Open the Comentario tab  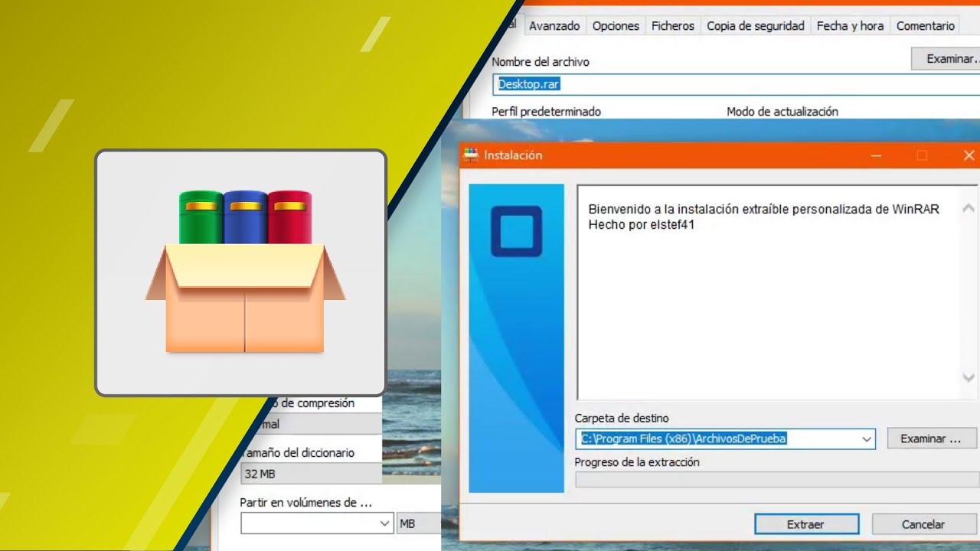pos(926,25)
